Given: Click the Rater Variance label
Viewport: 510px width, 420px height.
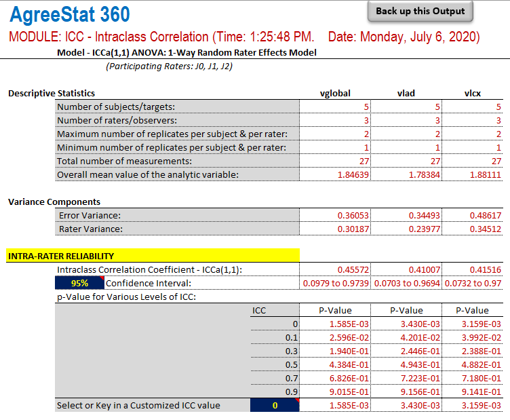Looking at the screenshot, I should 91,229.
